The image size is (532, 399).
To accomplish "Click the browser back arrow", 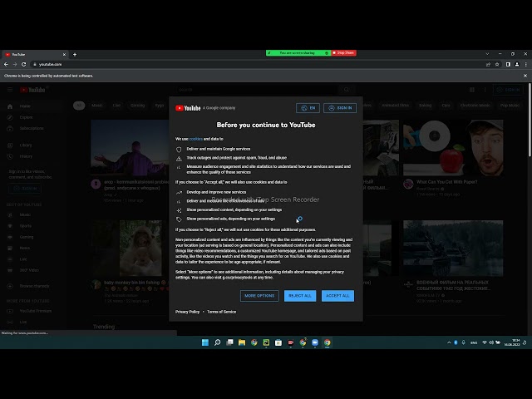I will pyautogui.click(x=6, y=64).
